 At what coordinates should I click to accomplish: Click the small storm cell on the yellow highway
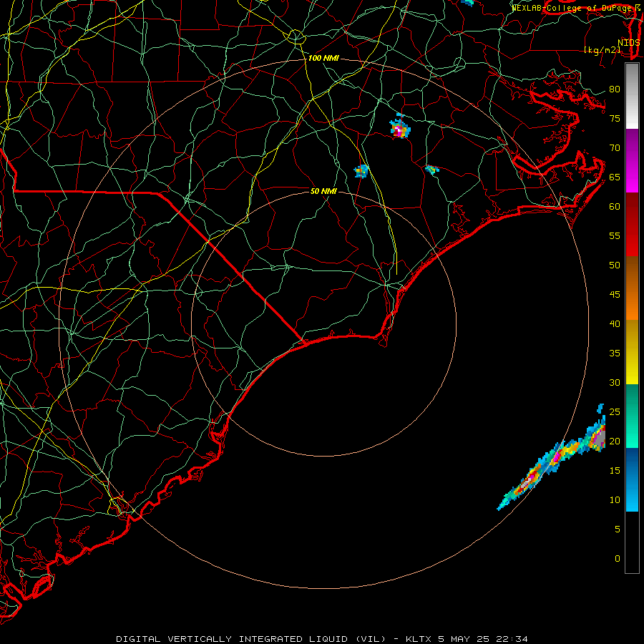coord(361,171)
